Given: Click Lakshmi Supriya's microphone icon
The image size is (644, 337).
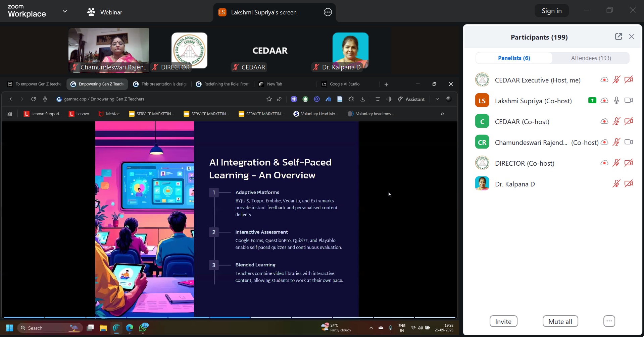Looking at the screenshot, I should coord(616,101).
